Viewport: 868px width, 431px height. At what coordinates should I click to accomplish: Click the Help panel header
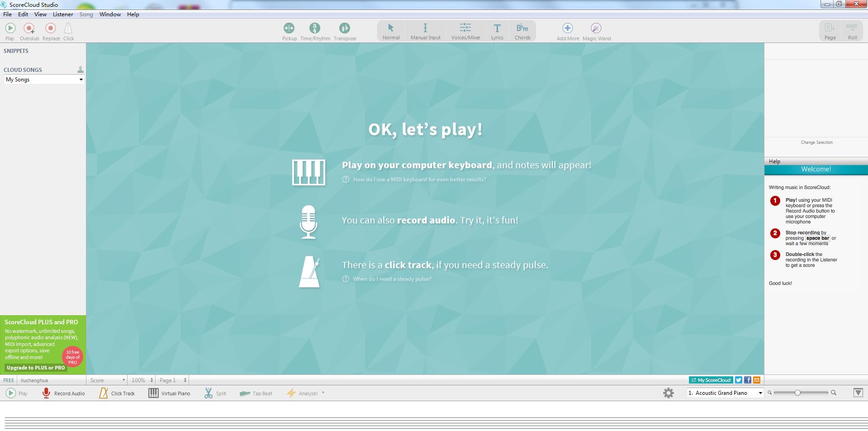[x=816, y=161]
